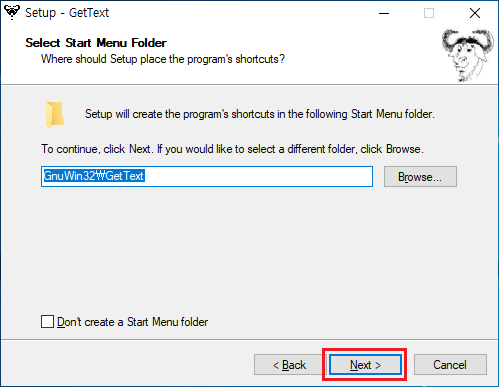Screen dimensions: 499x387
Task: Continue with the Next > button
Action: 365,365
